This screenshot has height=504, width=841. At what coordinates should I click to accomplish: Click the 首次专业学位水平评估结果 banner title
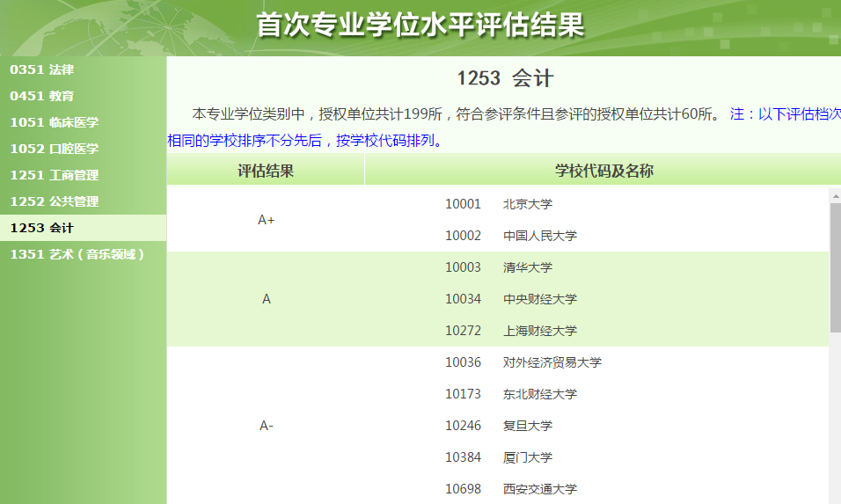point(420,25)
